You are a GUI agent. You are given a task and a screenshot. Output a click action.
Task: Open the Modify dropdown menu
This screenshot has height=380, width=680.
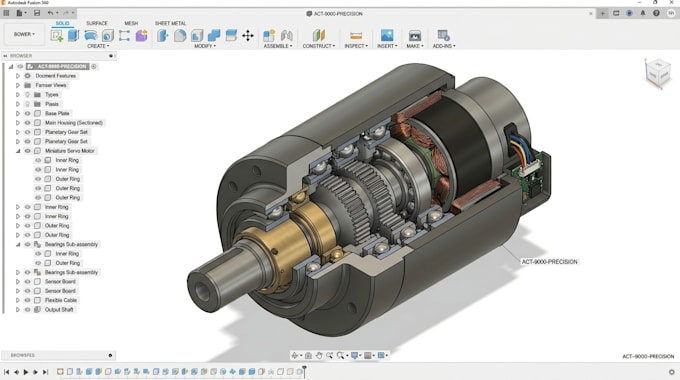coord(205,46)
